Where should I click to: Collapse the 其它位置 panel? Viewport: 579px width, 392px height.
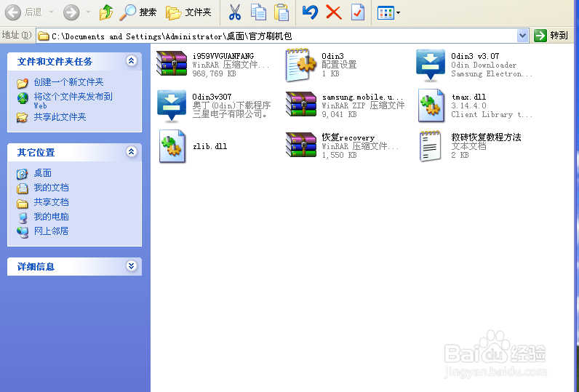[x=131, y=151]
